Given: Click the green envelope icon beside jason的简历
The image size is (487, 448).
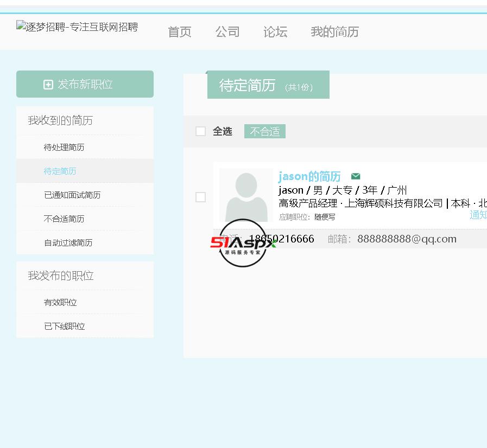Looking at the screenshot, I should click(x=356, y=176).
